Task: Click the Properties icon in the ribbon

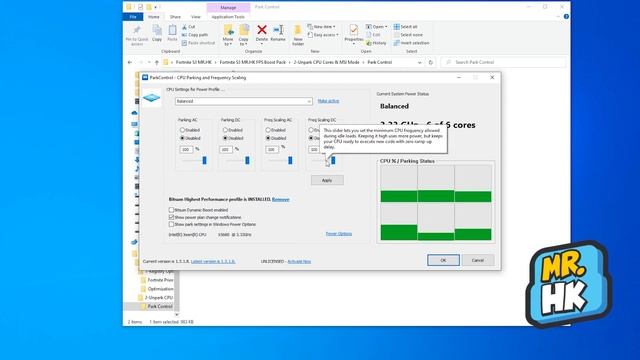Action: [353, 30]
